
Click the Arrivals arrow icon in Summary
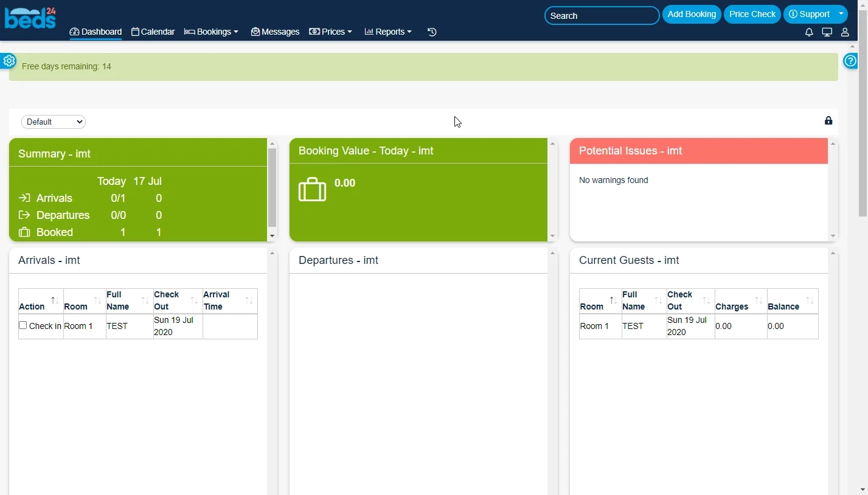tap(24, 198)
